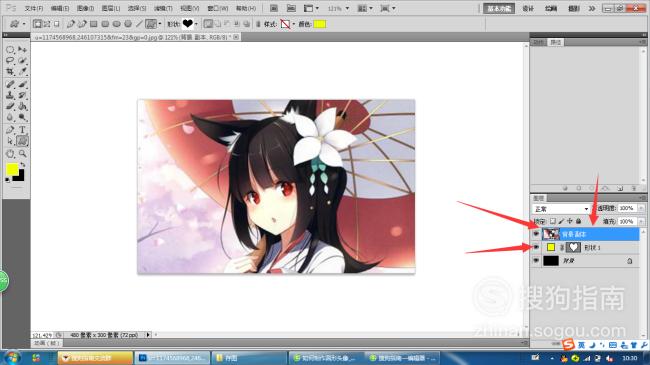This screenshot has height=365, width=650.
Task: Click the yellow foreground color swatch
Action: 12,169
